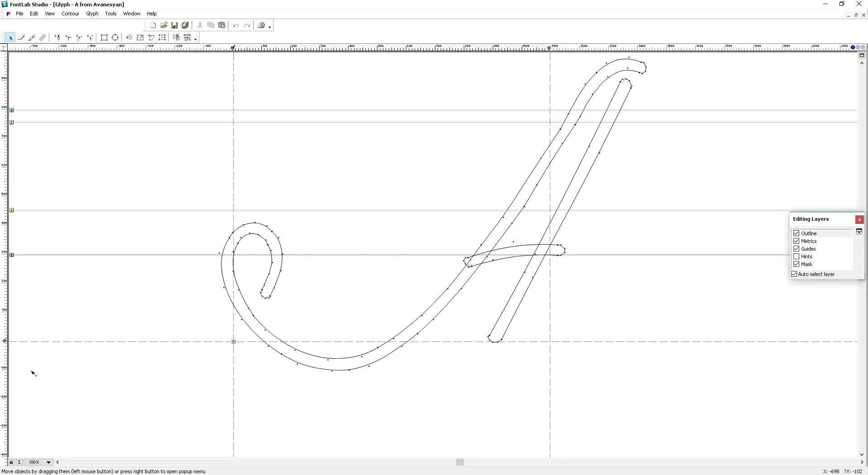Create a new font file
This screenshot has width=868, height=475.
coord(153,25)
